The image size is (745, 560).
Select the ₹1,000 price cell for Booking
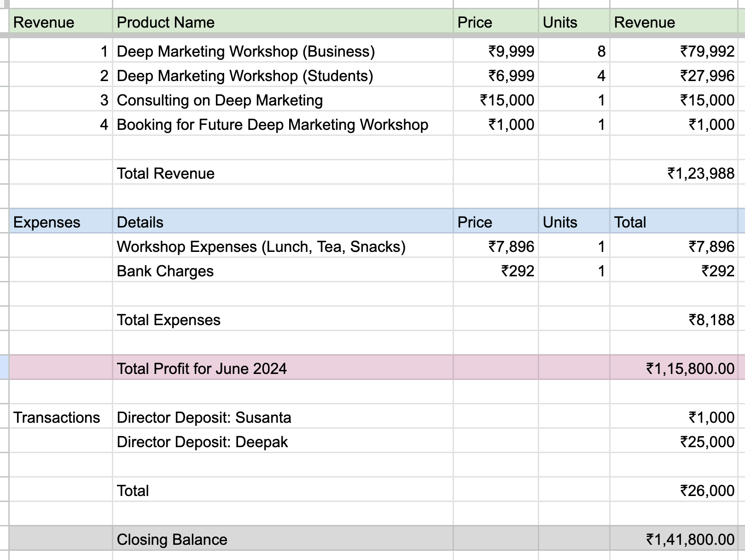(x=496, y=124)
